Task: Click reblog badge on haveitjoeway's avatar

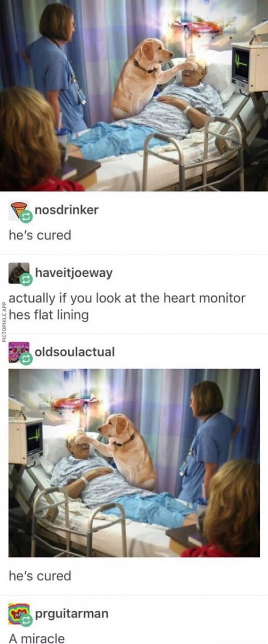Action: click(26, 281)
